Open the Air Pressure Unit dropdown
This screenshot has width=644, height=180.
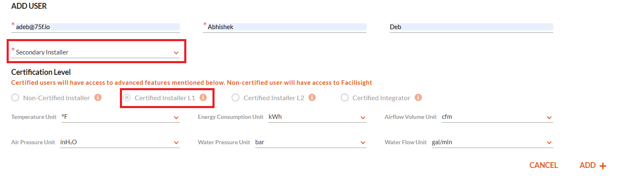click(x=120, y=143)
